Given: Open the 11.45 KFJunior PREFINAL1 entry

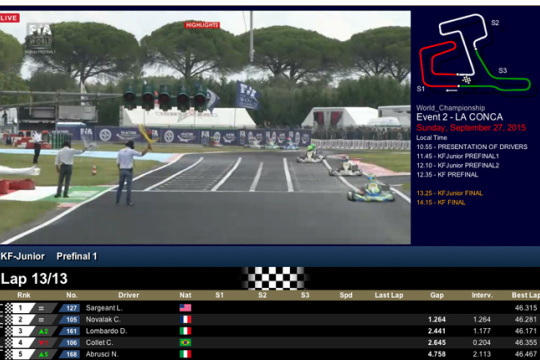Looking at the screenshot, I should (457, 156).
